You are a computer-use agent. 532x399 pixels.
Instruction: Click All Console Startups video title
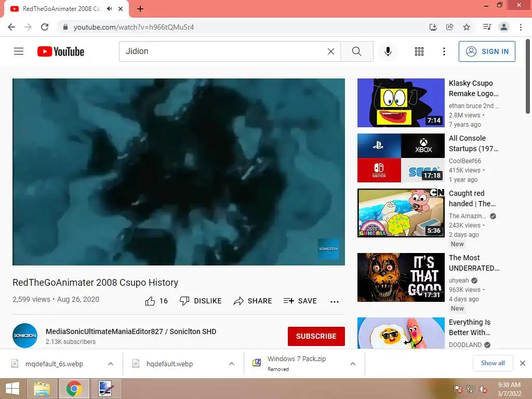[474, 143]
